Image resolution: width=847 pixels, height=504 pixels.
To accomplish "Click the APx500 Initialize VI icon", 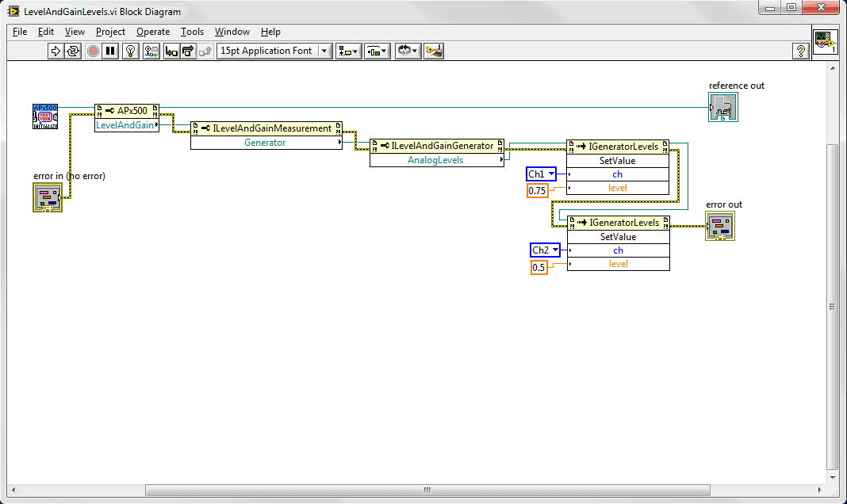I will click(45, 116).
